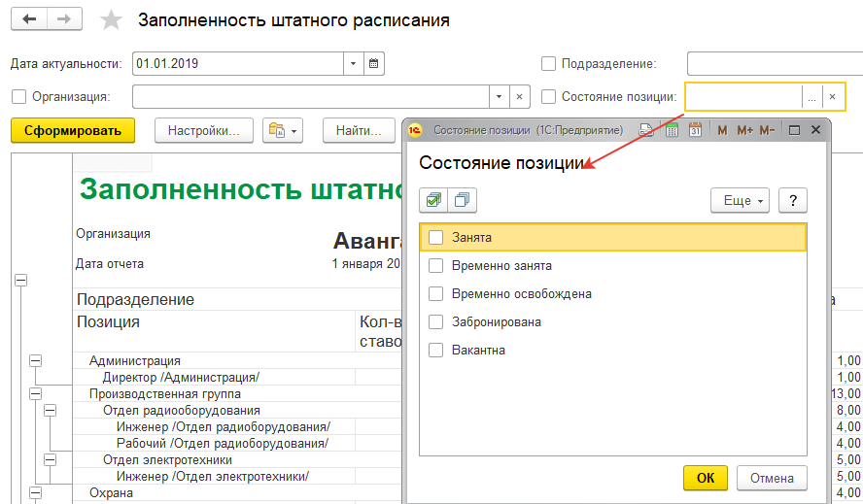The height and width of the screenshot is (504, 863).
Task: Open Организация dropdown arrow
Action: coord(499,97)
